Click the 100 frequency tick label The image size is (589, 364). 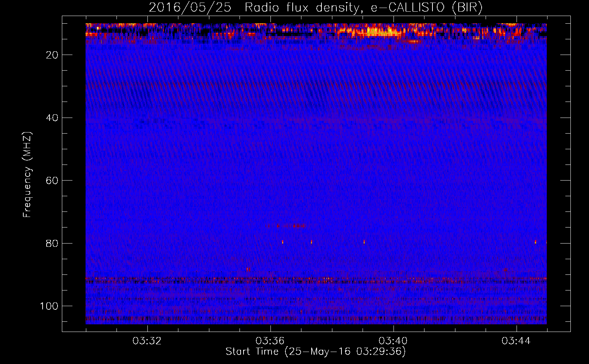click(x=49, y=306)
